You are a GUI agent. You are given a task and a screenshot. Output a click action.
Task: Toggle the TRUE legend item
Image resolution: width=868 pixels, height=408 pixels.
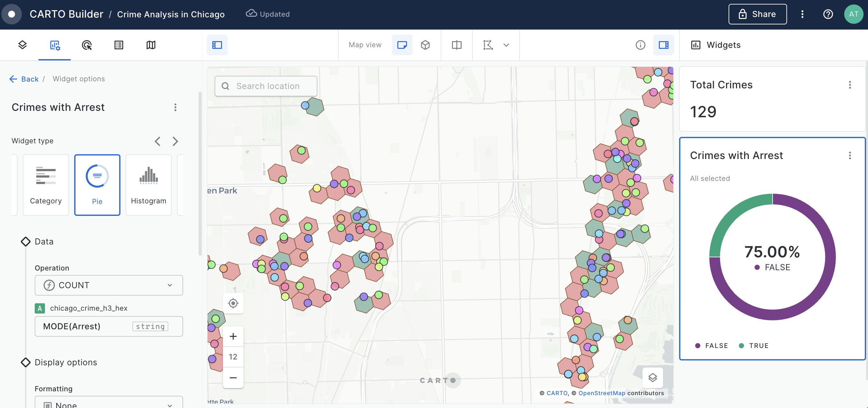click(754, 345)
